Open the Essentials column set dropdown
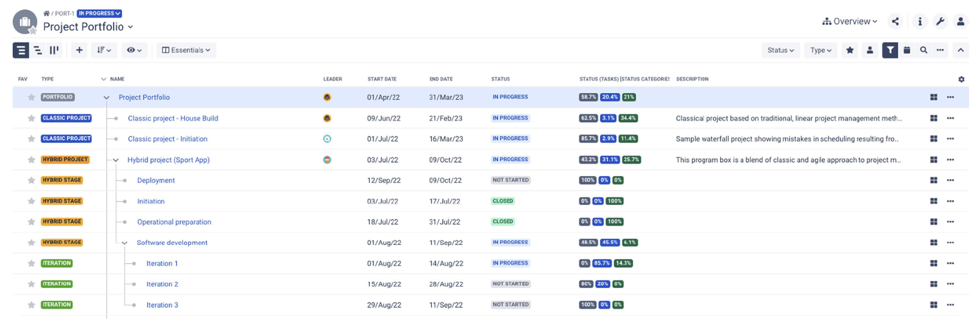980x326 pixels. tap(186, 50)
